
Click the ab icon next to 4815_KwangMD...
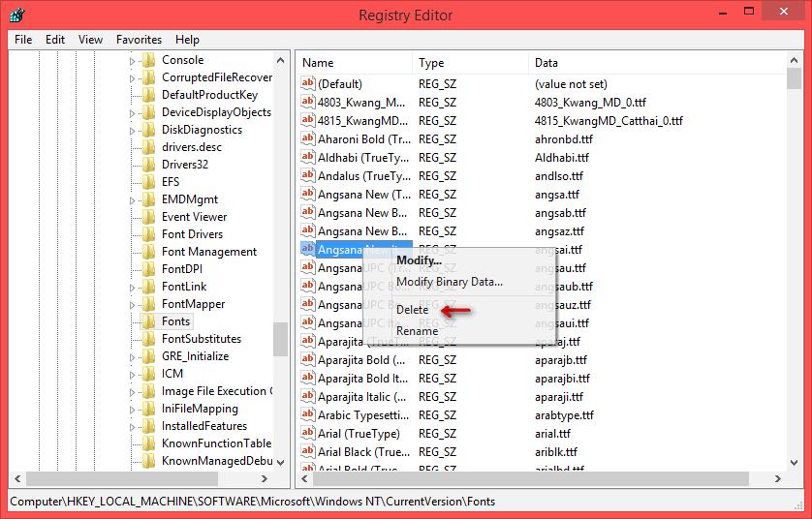pos(307,120)
